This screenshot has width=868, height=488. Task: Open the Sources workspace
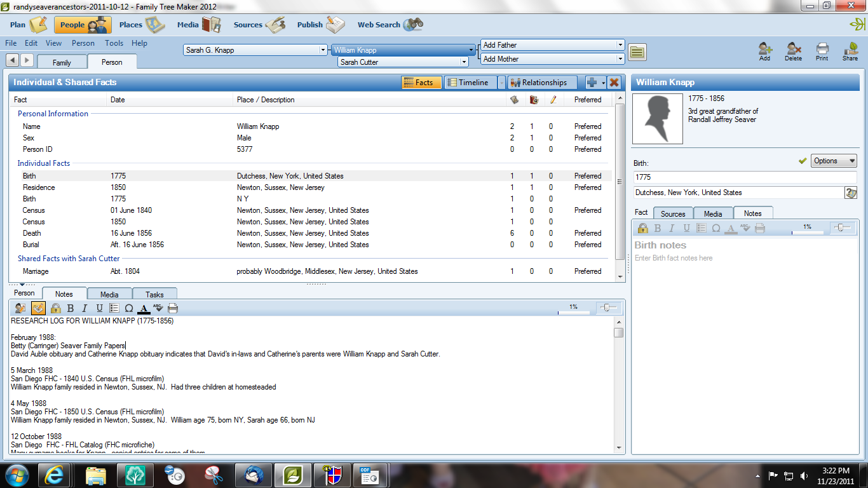click(x=259, y=25)
